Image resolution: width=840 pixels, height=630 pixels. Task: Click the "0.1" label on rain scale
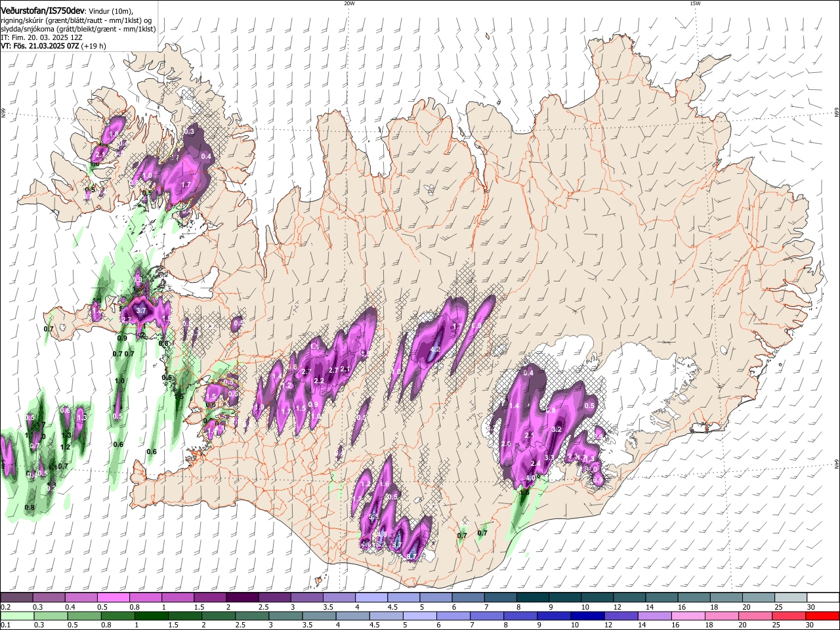coord(5,625)
